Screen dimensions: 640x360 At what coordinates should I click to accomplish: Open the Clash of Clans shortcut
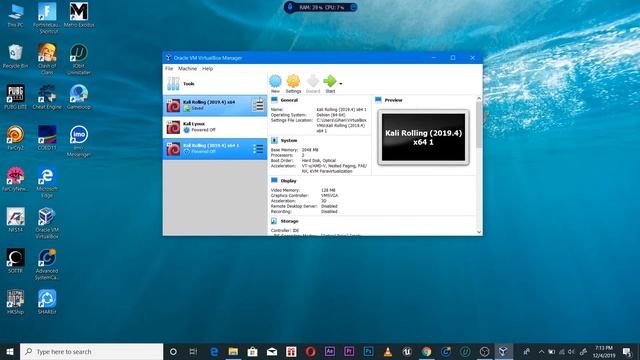tap(47, 59)
